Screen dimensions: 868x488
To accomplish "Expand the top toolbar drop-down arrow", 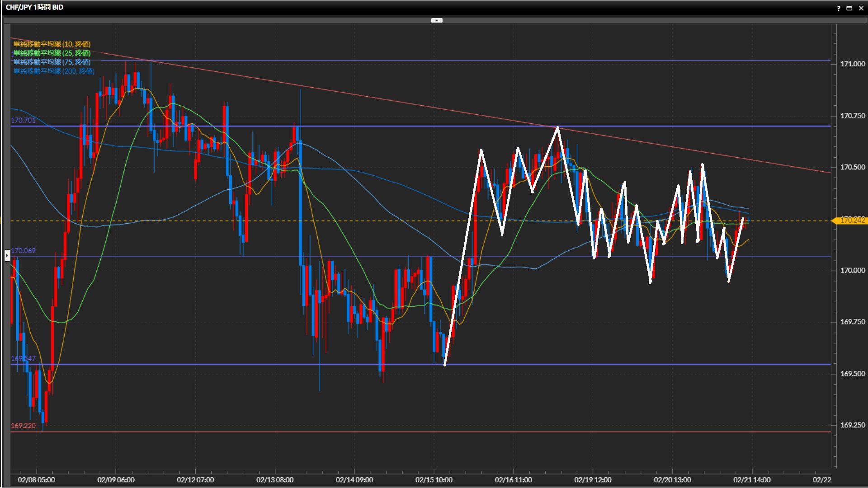I will pos(437,20).
